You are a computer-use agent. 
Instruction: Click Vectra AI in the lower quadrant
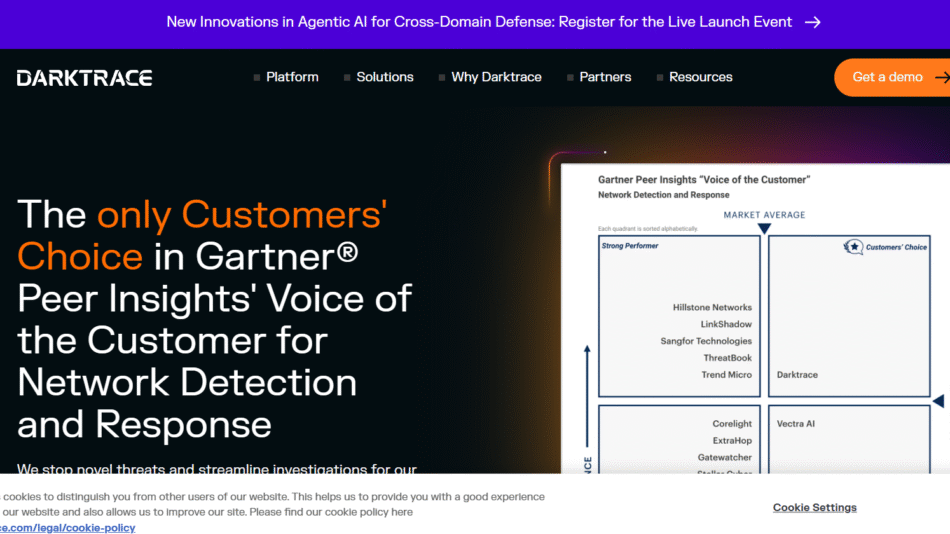coord(796,424)
